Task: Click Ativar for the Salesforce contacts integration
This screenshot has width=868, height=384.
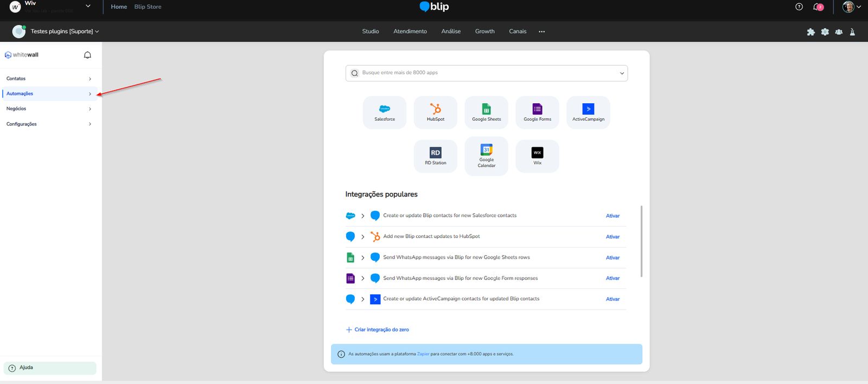Action: 612,216
